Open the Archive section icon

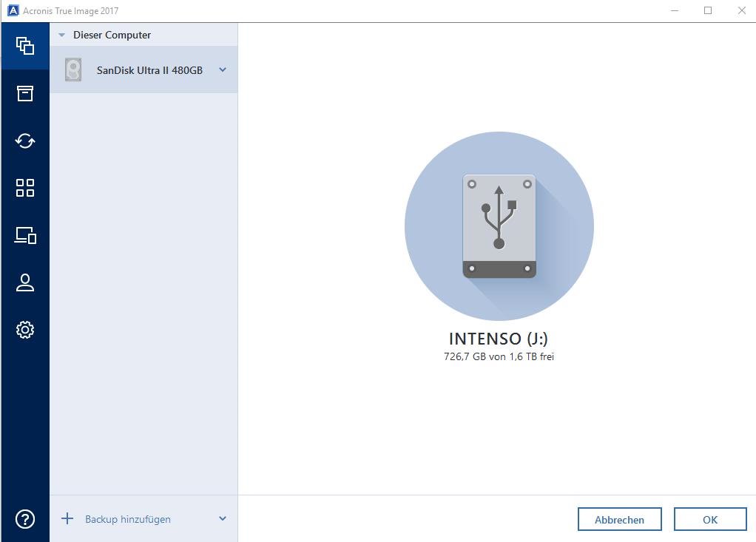(x=25, y=93)
